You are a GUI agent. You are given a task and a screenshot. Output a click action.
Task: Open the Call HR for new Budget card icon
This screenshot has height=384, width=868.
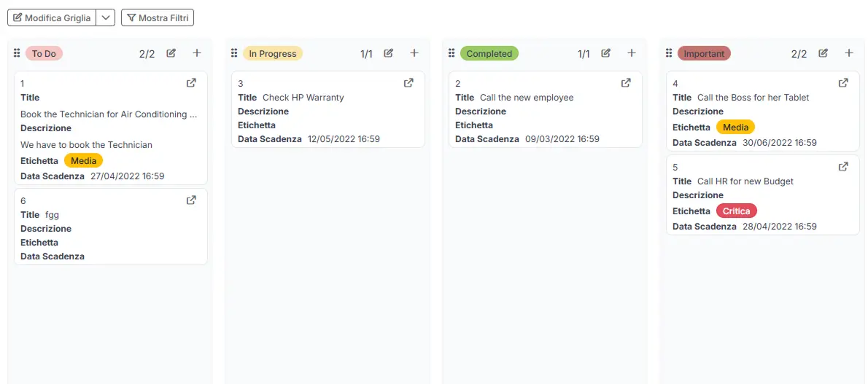[x=843, y=167]
